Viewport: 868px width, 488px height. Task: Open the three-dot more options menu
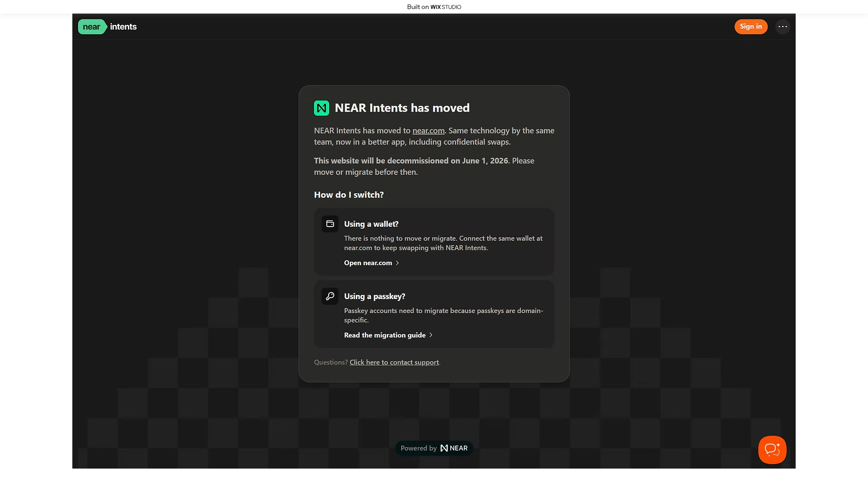pyautogui.click(x=783, y=27)
